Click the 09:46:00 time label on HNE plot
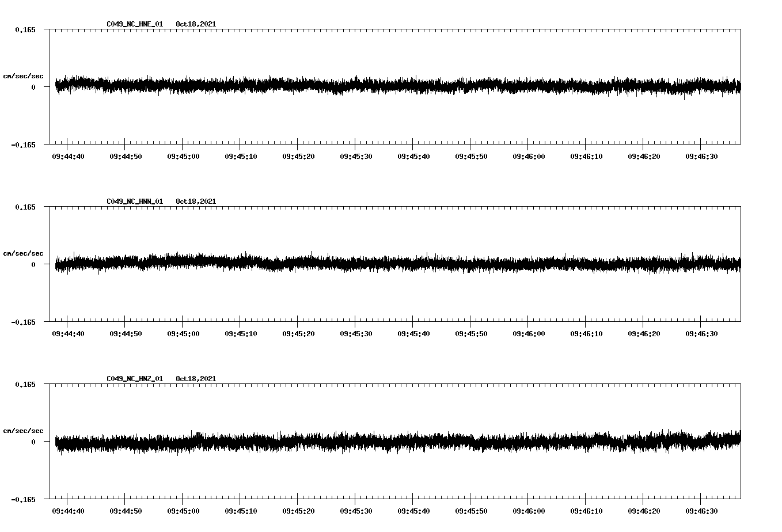 tap(529, 156)
